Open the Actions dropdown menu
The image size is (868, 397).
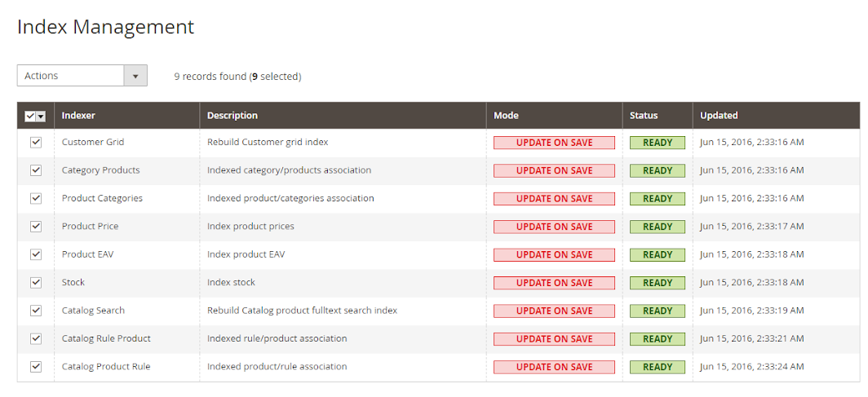70,76
